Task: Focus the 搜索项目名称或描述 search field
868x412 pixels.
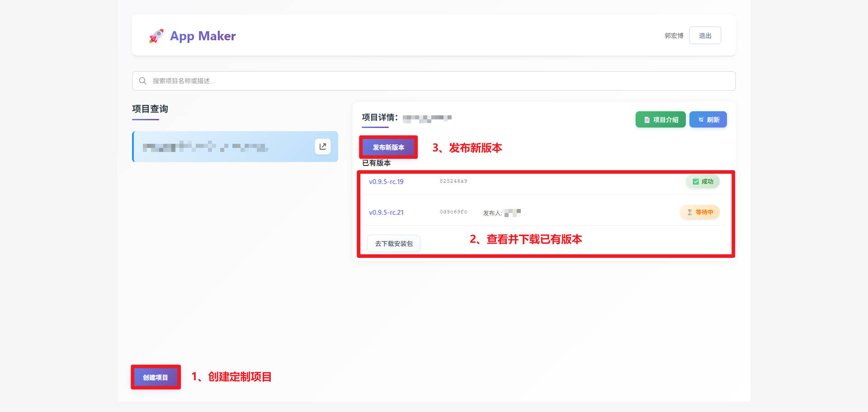Action: [x=434, y=81]
